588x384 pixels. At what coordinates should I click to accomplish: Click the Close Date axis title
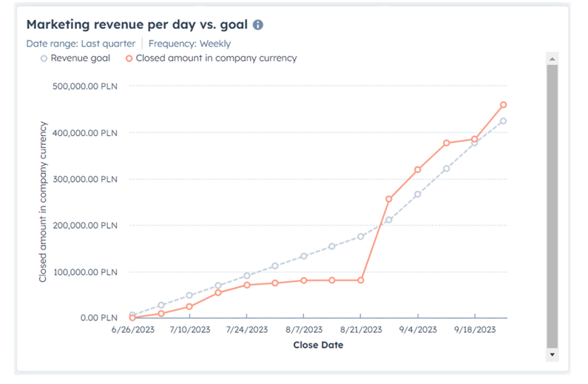click(318, 345)
